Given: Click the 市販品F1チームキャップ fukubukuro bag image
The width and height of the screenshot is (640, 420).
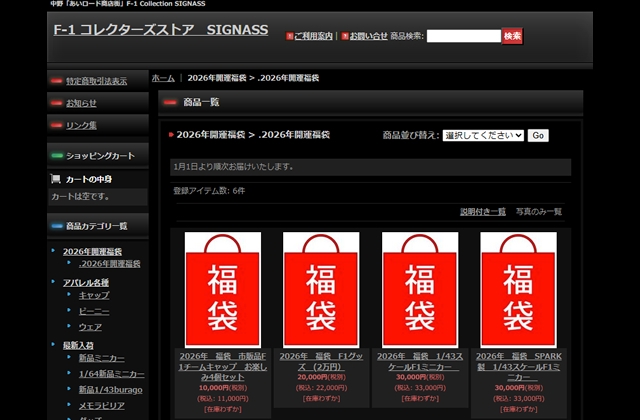Looking at the screenshot, I should click(222, 289).
